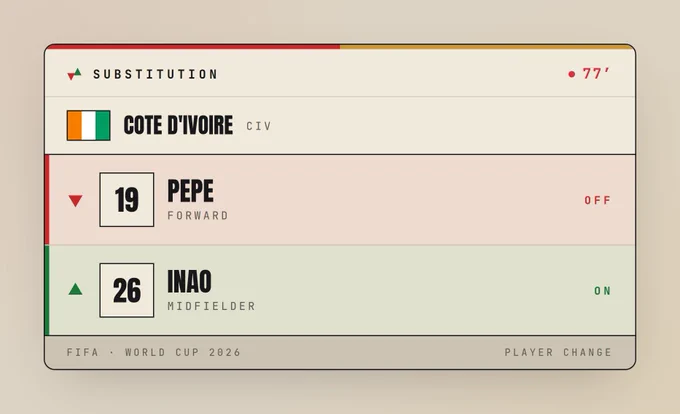
Task: Select the number 19 jersey box
Action: tap(127, 199)
